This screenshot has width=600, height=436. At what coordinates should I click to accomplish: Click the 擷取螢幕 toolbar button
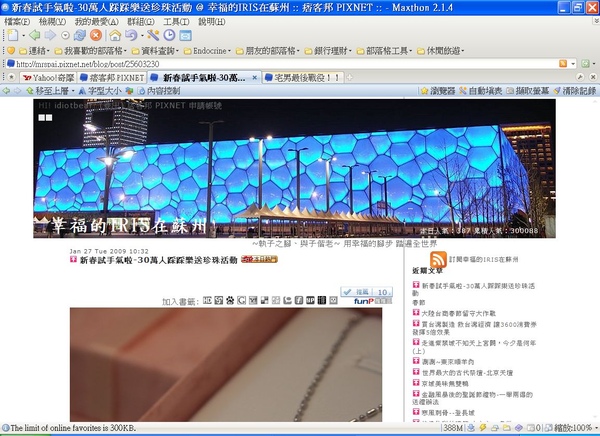click(528, 91)
